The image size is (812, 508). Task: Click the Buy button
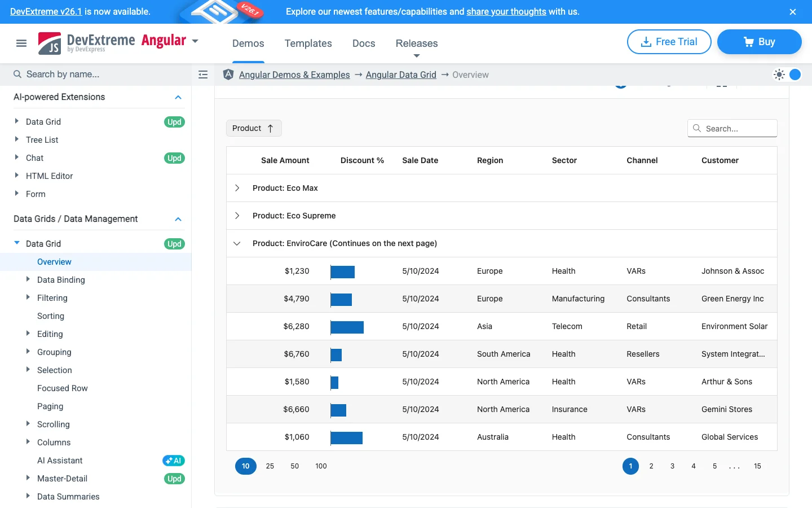tap(760, 42)
